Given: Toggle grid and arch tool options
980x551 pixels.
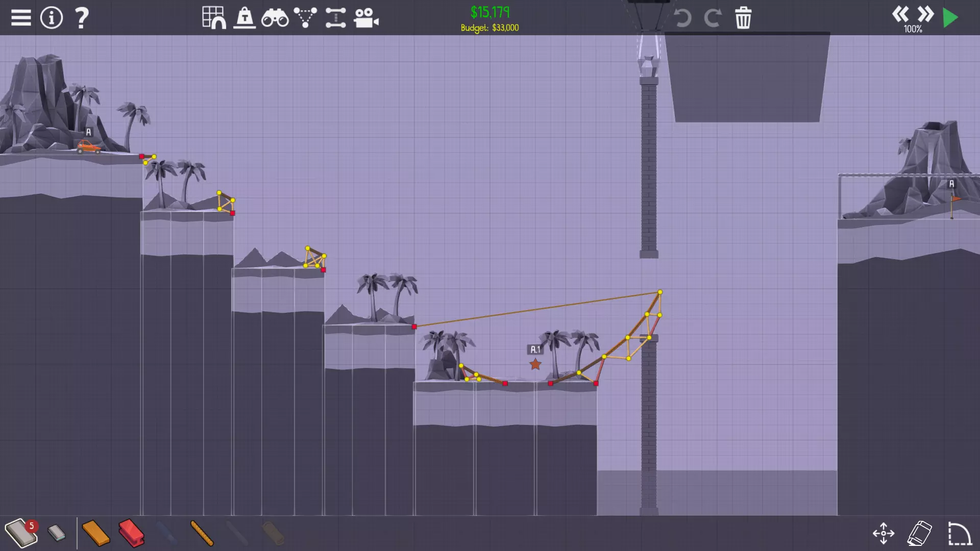Looking at the screenshot, I should [x=214, y=18].
